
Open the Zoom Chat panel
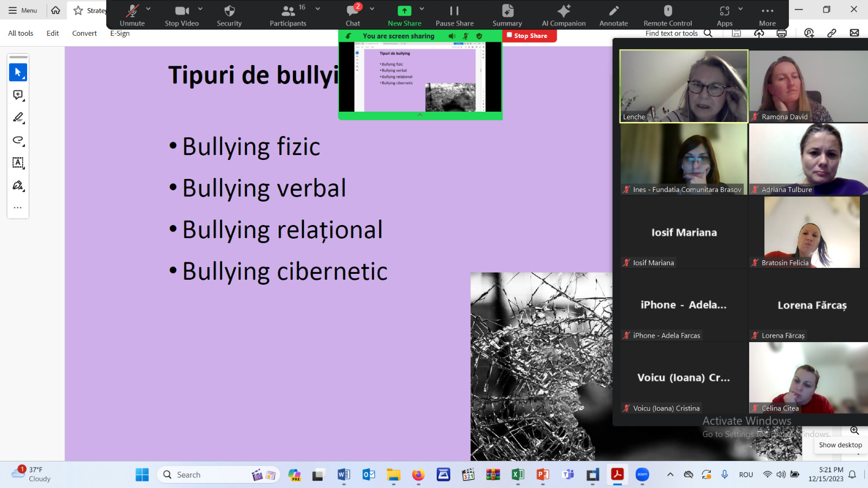[x=353, y=15]
